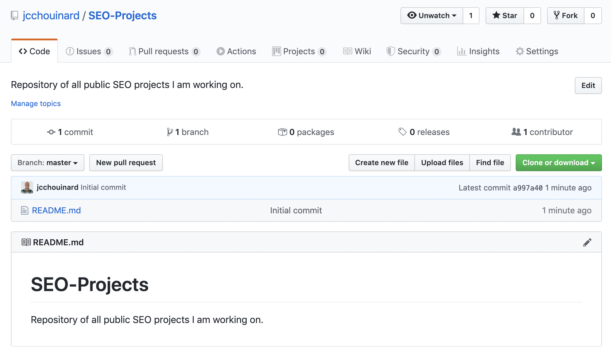This screenshot has width=611, height=364.
Task: Click the Security shield icon
Action: point(391,51)
